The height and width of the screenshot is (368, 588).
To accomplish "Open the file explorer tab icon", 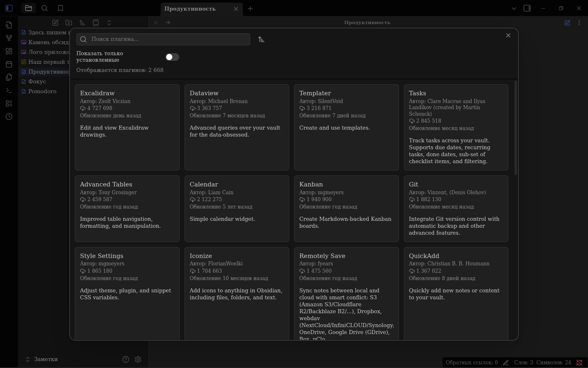I will click(29, 8).
